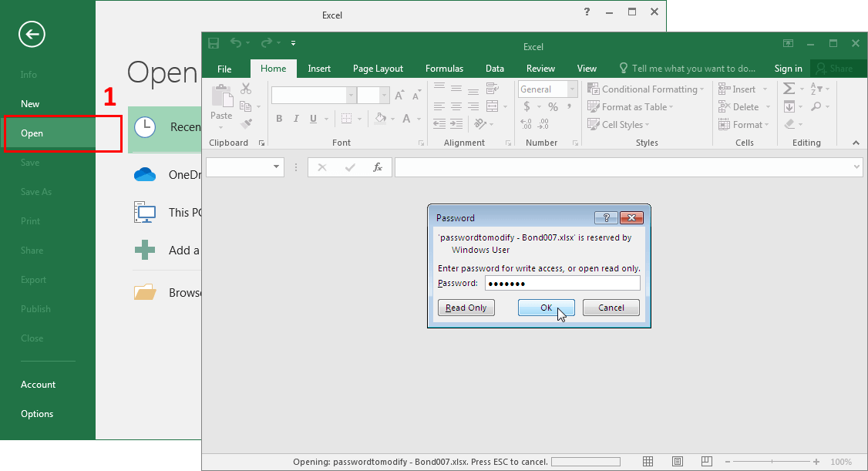Viewport: 868px width, 471px height.
Task: Open the Format as Table dropdown
Action: click(631, 107)
